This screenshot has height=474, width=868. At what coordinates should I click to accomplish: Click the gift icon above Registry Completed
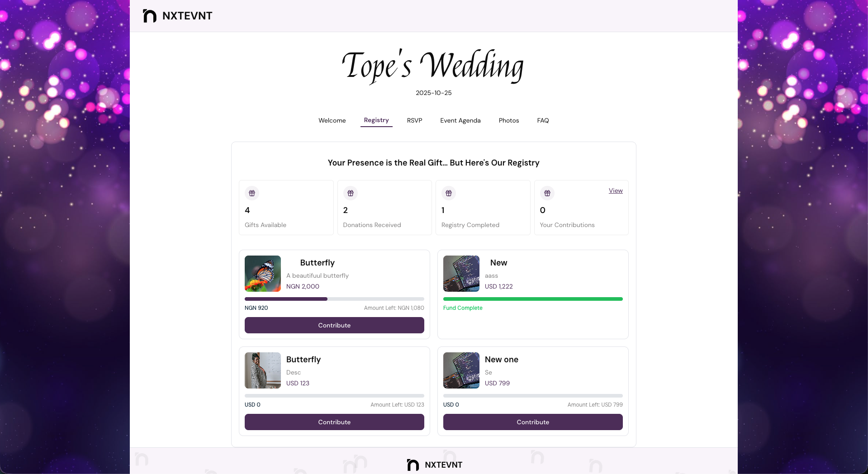coord(449,193)
